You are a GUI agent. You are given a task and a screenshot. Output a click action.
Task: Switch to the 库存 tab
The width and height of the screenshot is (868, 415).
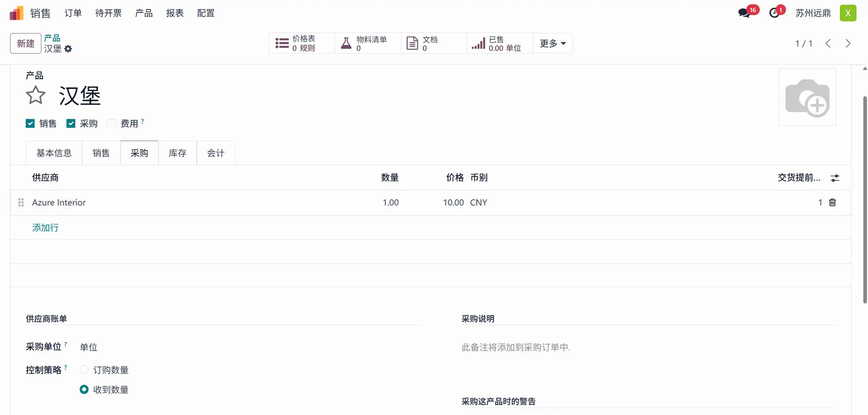coord(177,153)
